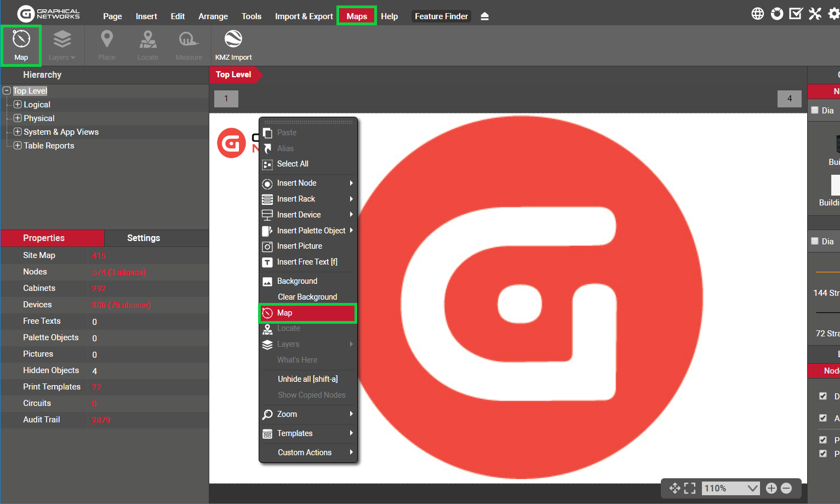Viewport: 840px width, 504px height.
Task: Open the wrench tools icon at top right
Action: pyautogui.click(x=815, y=14)
